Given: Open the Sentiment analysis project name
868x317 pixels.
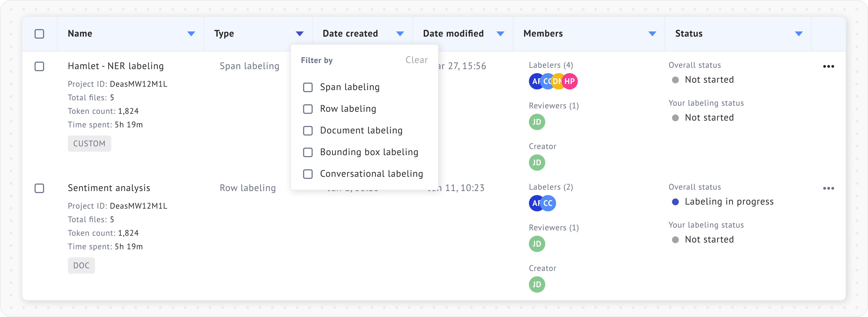Looking at the screenshot, I should (x=109, y=188).
